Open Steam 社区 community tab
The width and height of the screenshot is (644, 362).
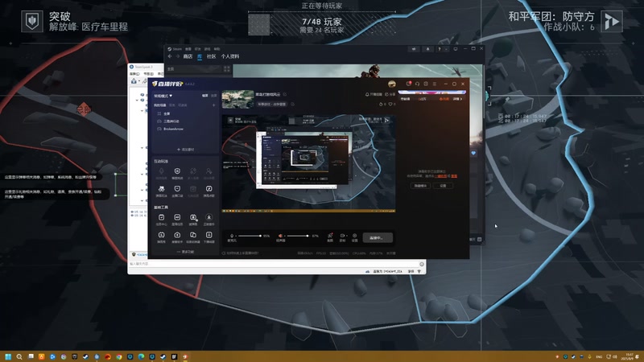tap(212, 56)
